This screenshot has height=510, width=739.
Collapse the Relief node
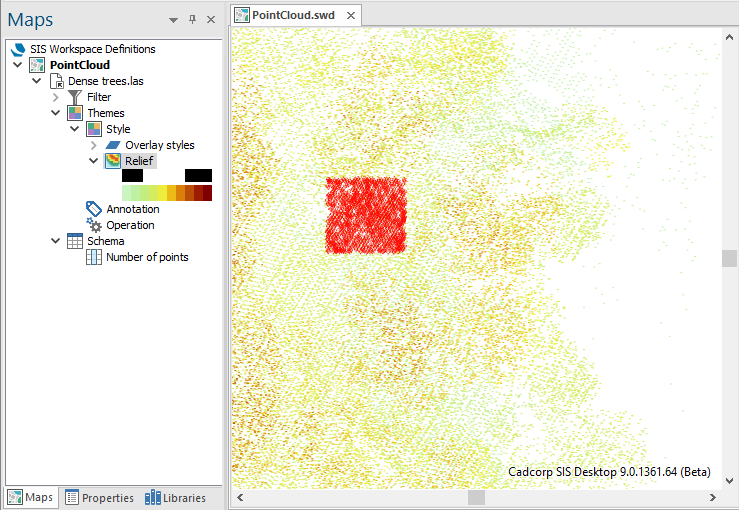pyautogui.click(x=93, y=161)
